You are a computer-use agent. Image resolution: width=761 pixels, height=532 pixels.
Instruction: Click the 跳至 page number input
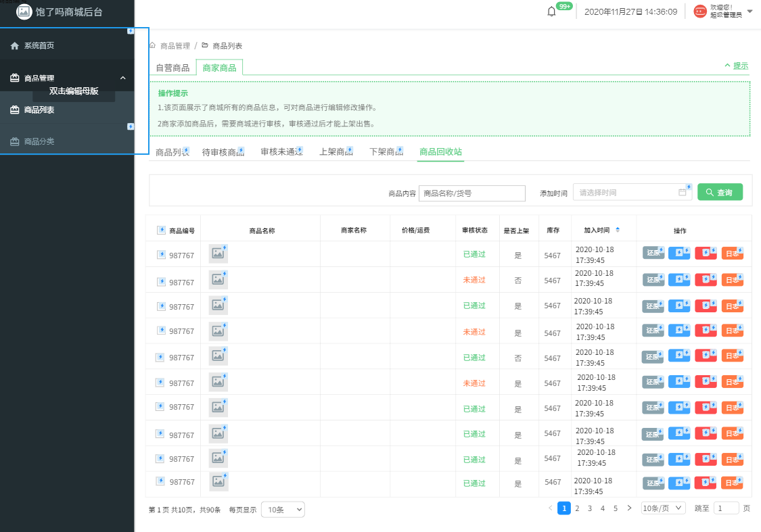[x=726, y=508]
